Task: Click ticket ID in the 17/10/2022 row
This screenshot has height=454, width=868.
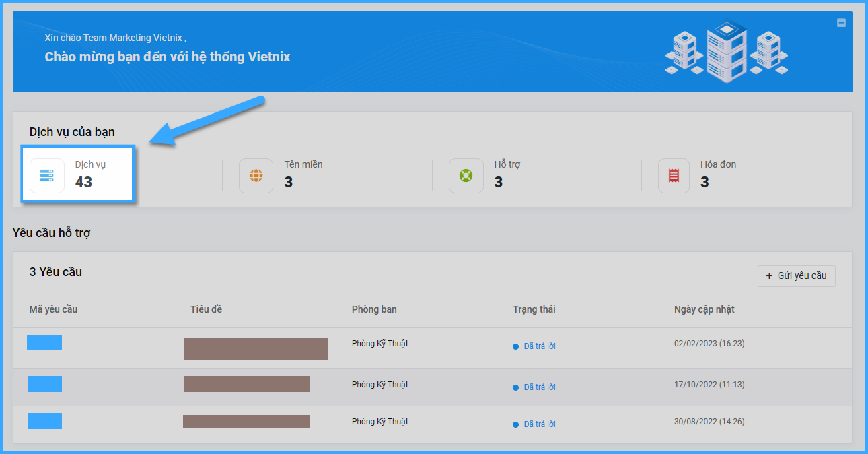Action: [x=45, y=384]
